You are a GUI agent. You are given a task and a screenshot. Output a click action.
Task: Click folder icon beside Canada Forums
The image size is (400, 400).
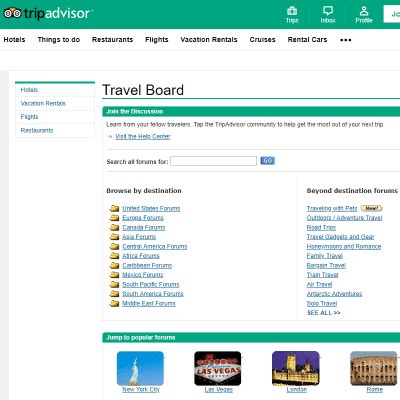[114, 227]
